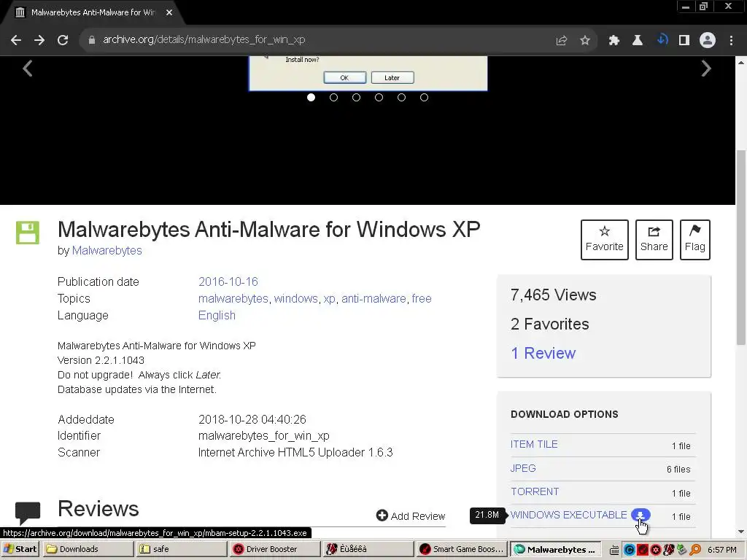This screenshot has height=560, width=747.
Task: Select the second carousel dot
Action: [x=333, y=98]
